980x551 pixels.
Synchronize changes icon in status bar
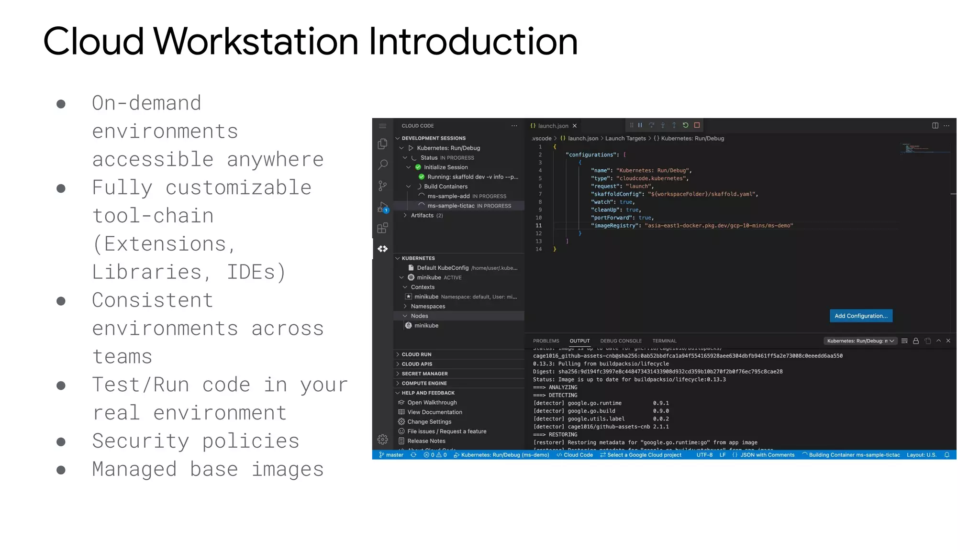tap(413, 455)
